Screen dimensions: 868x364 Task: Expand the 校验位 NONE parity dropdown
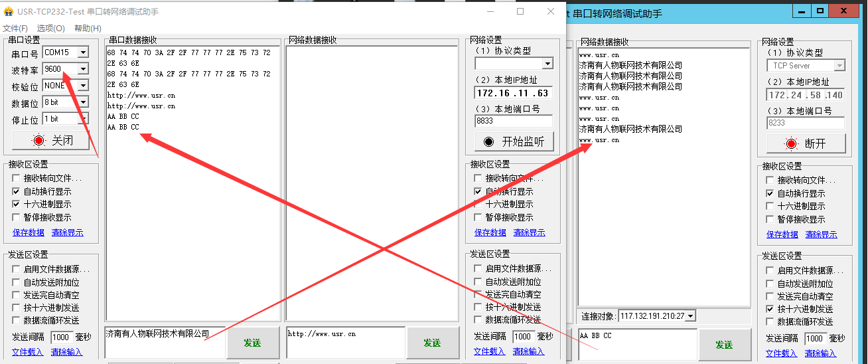[83, 86]
